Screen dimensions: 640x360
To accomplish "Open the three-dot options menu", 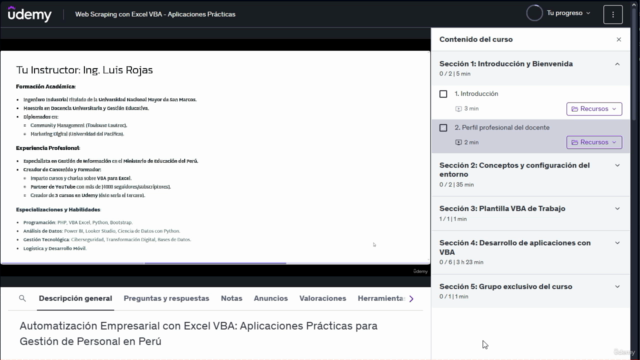I will pyautogui.click(x=613, y=14).
